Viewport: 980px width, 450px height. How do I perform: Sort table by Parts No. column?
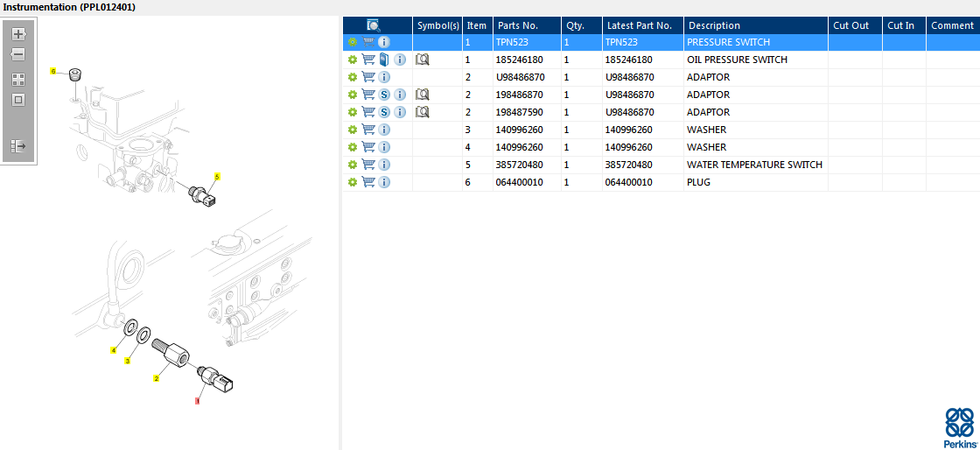(x=517, y=25)
